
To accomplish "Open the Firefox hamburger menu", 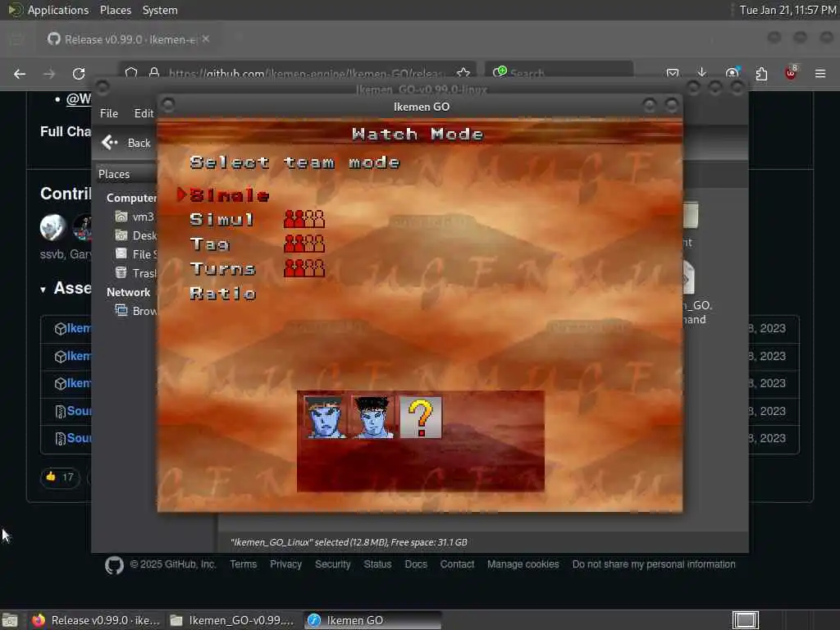I will pos(820,73).
